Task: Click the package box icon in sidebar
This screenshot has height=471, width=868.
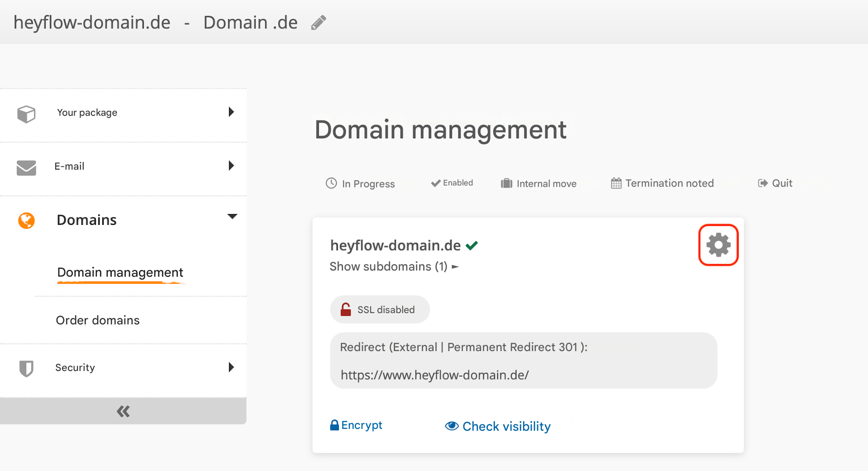Action: pyautogui.click(x=26, y=114)
